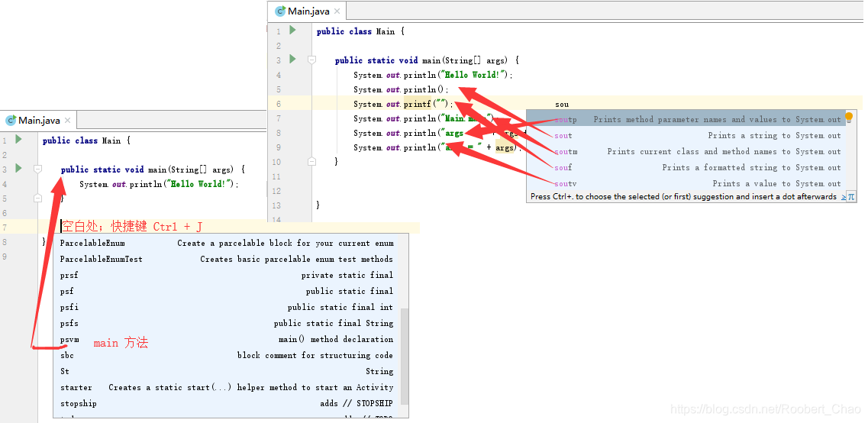Click println("Hello World!") on line 4 in right editor
Screen dimensions: 868x423
tap(434, 76)
